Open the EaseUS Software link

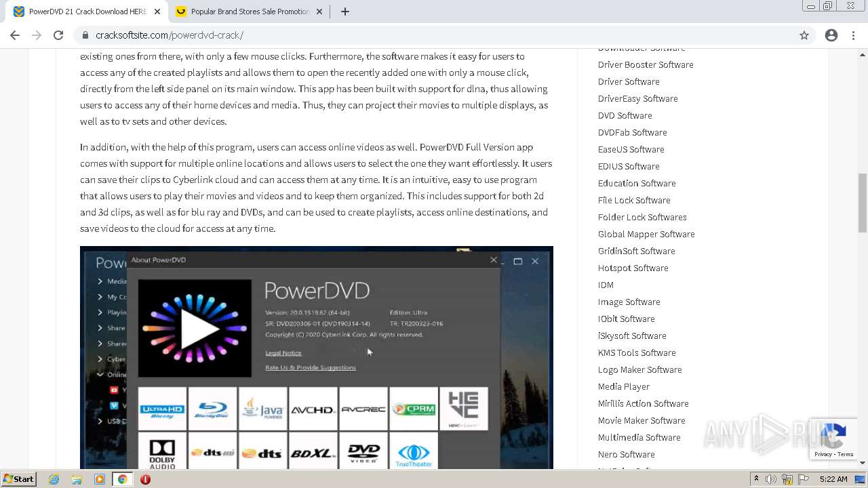(x=631, y=149)
